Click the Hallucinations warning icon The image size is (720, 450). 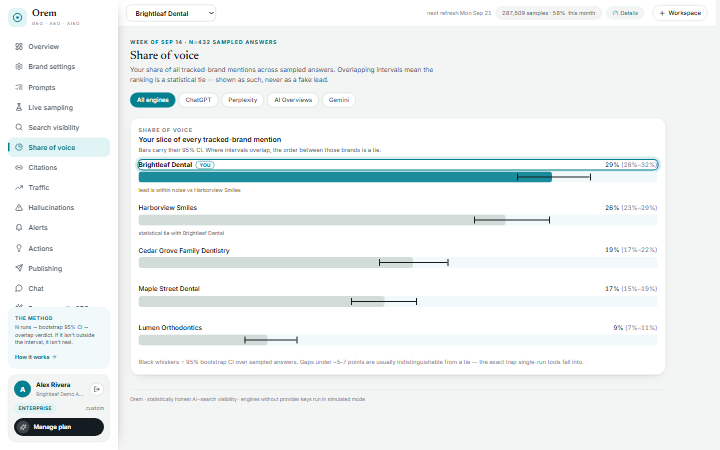click(19, 208)
